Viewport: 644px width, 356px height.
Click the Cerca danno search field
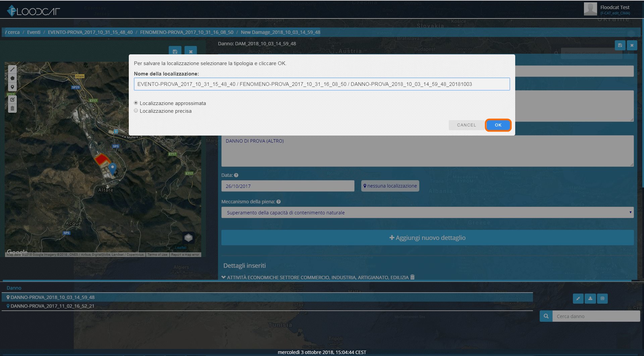click(596, 316)
